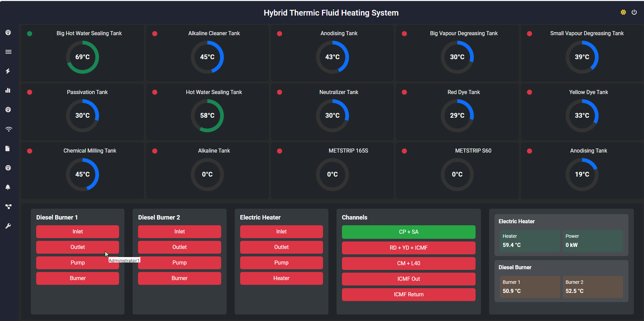Open the bar chart statistics icon
Screen dimensions: 644x321
click(8, 90)
